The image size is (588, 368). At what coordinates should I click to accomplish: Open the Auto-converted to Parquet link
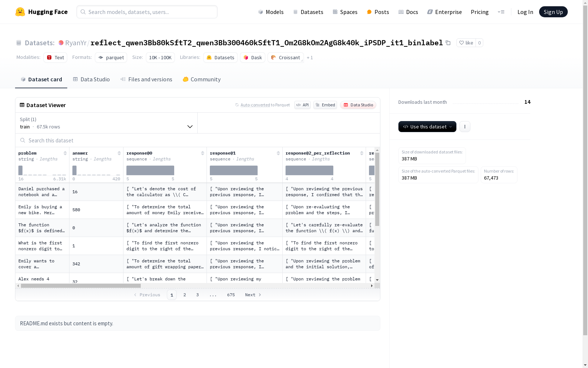255,105
